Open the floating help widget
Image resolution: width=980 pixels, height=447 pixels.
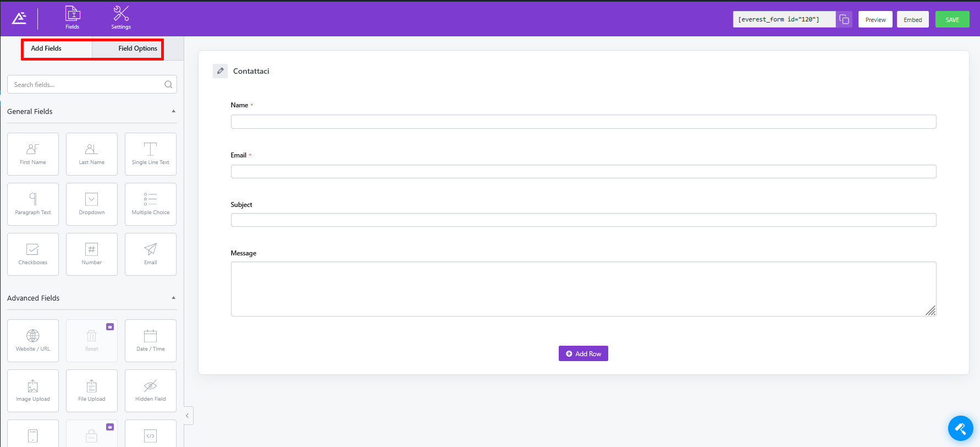961,428
